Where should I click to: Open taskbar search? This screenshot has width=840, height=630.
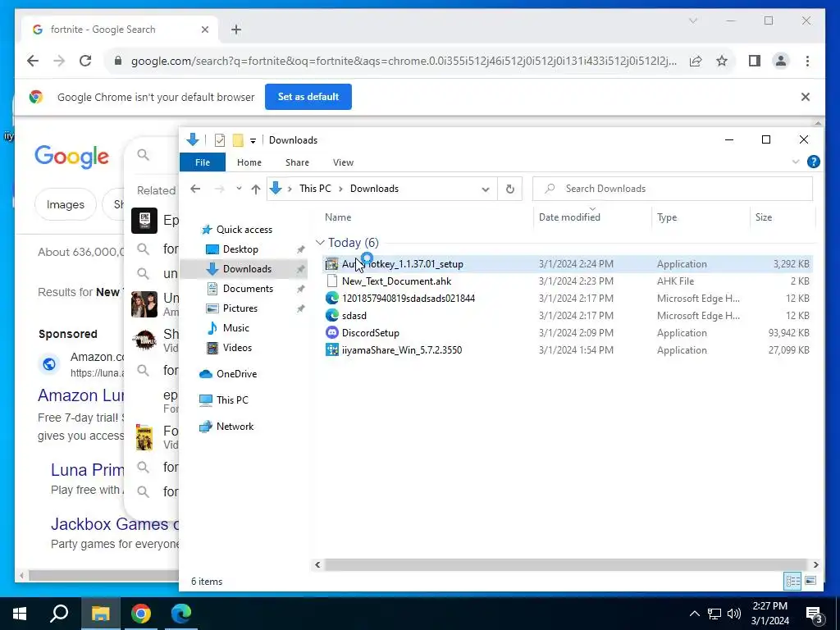coord(59,614)
